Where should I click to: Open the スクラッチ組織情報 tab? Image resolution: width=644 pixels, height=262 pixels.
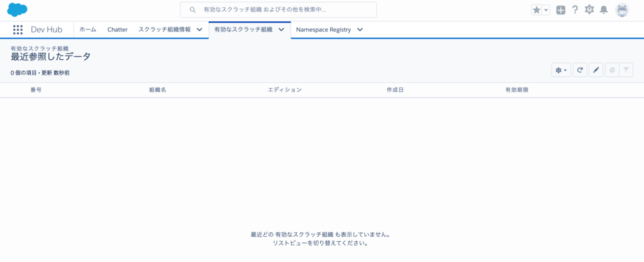coord(164,30)
